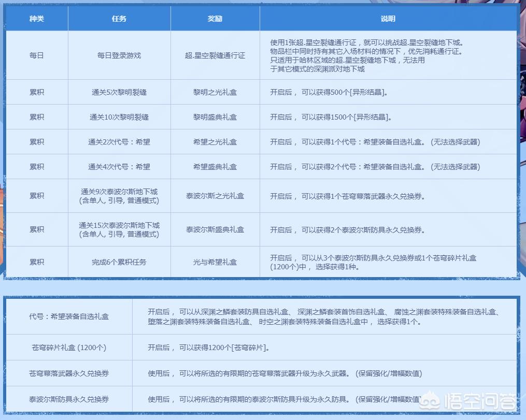Select the 每日 category cell
The width and height of the screenshot is (526, 420).
[36, 55]
